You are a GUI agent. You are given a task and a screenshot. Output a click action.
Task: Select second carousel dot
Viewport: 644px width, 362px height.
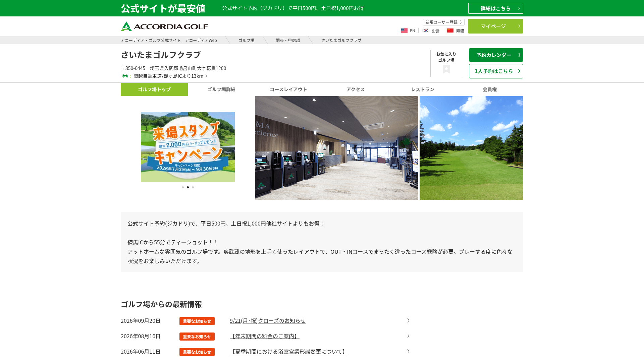(x=188, y=187)
